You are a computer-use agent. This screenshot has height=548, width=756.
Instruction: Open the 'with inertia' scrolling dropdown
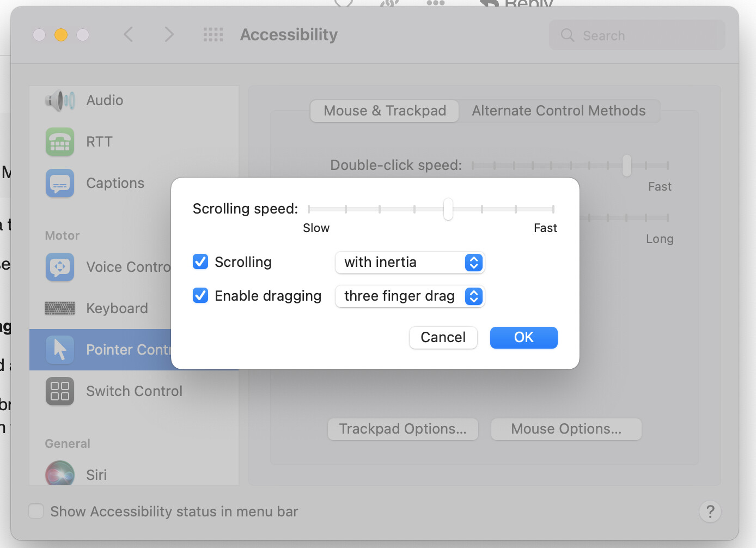pyautogui.click(x=410, y=263)
